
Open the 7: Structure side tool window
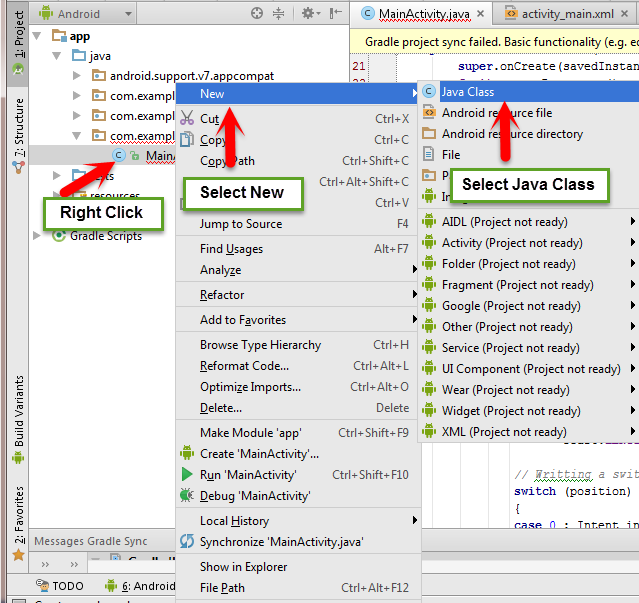18,134
